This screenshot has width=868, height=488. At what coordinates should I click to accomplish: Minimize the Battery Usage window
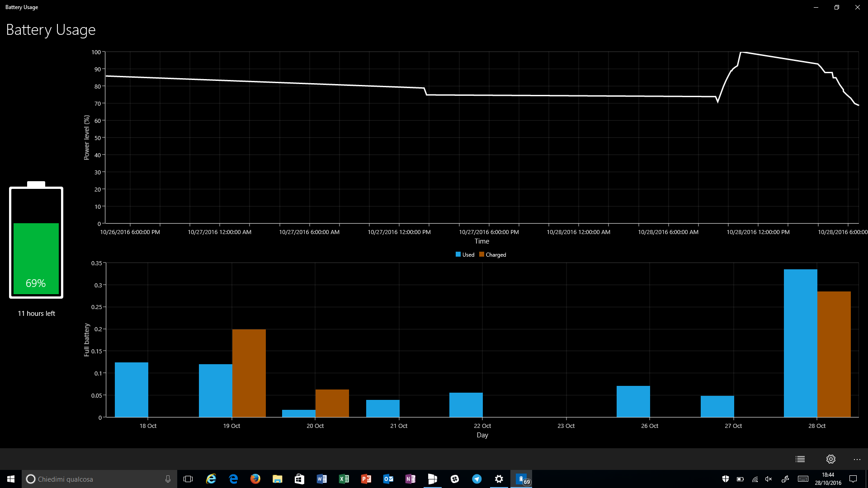pyautogui.click(x=816, y=7)
